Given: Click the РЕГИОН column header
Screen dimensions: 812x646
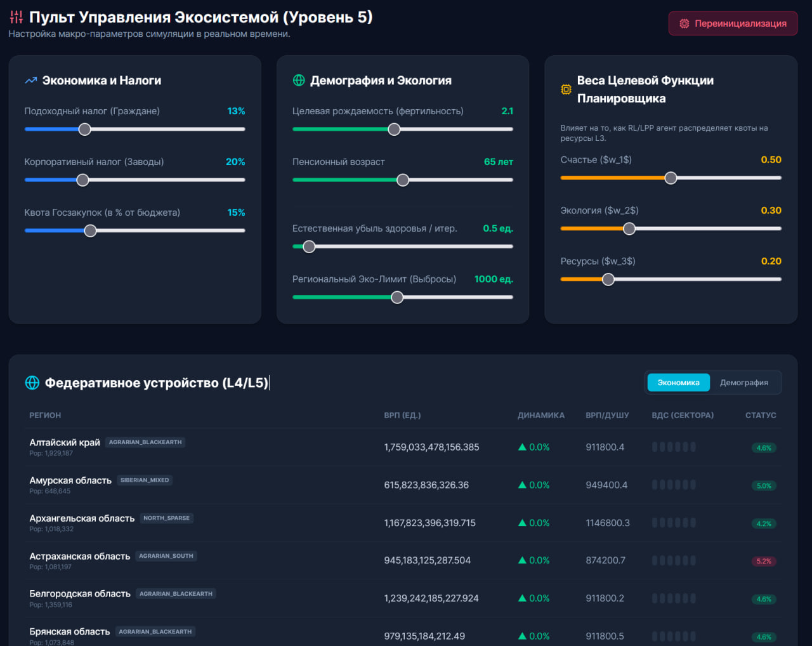Looking at the screenshot, I should [45, 415].
